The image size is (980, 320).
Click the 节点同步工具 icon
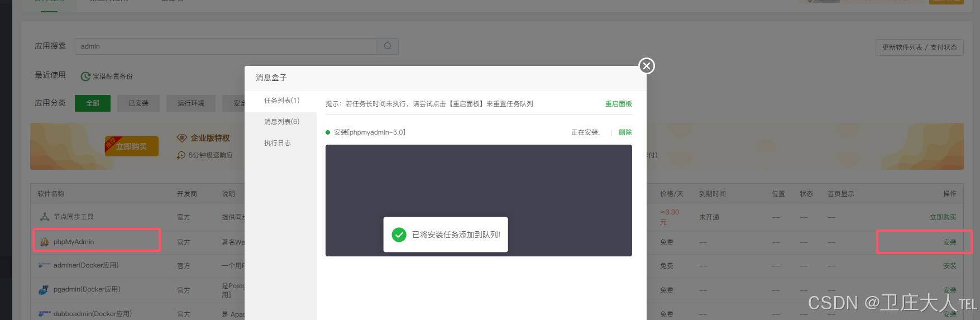(x=45, y=217)
